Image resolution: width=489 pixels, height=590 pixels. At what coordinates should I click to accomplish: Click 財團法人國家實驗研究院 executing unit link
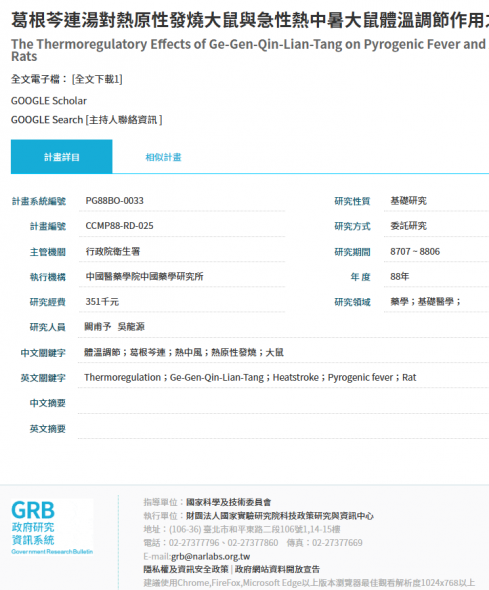click(x=280, y=516)
